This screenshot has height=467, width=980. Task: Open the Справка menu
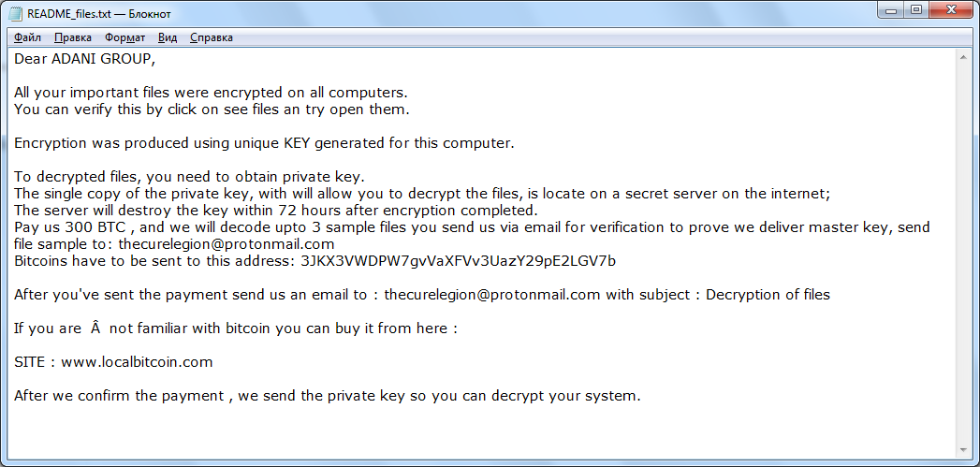tap(212, 37)
